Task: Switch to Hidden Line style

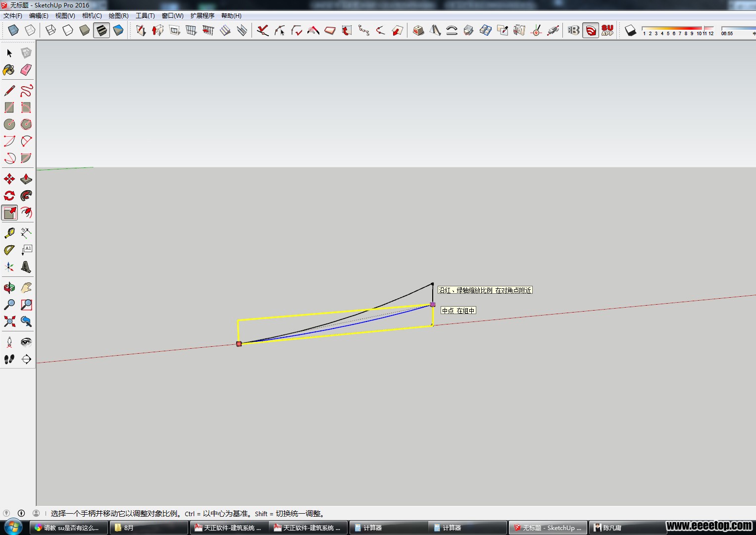Action: [68, 30]
